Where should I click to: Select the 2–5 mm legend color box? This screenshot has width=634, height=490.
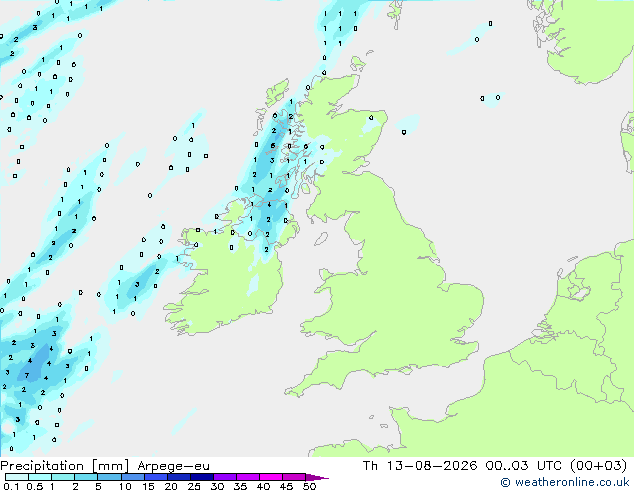pos(86,477)
